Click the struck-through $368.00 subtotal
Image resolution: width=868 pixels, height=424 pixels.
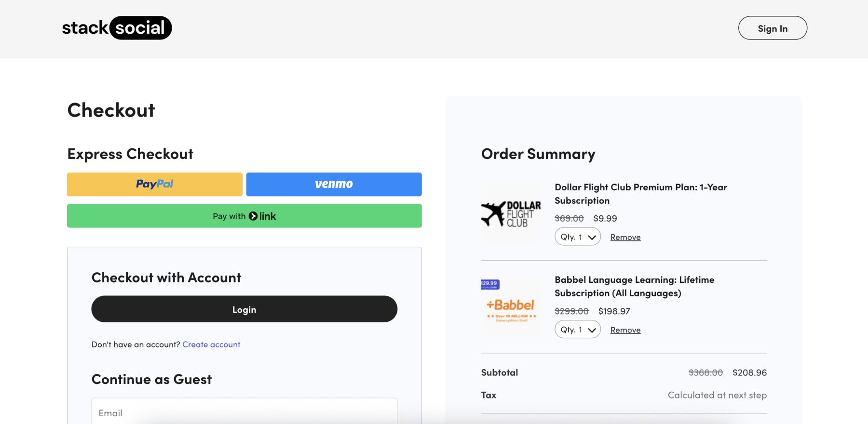[x=705, y=372]
